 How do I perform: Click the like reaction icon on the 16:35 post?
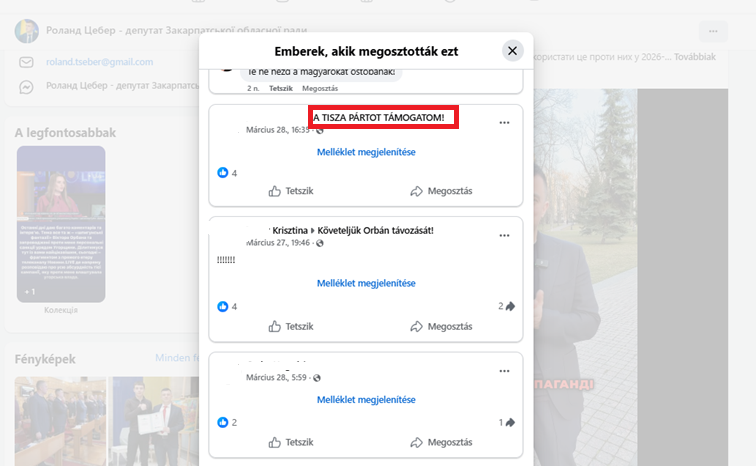223,173
